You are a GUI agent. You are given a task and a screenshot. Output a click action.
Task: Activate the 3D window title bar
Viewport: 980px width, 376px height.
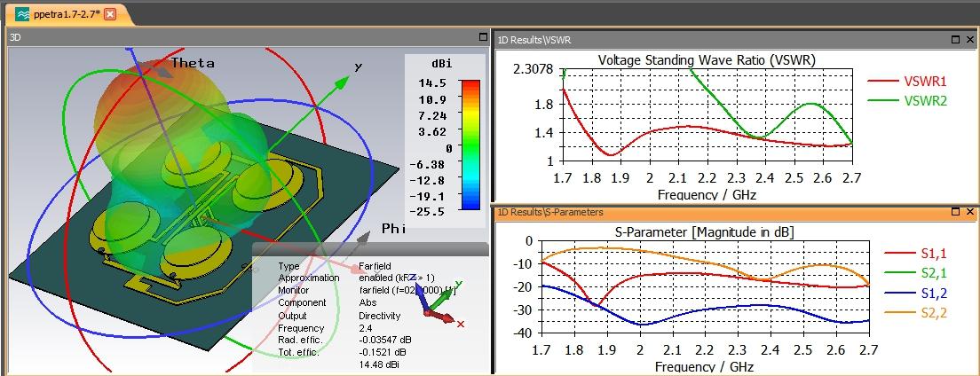249,37
